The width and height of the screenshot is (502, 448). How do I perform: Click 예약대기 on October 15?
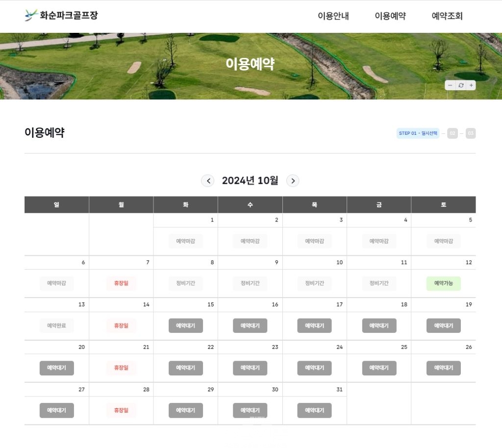pos(185,325)
